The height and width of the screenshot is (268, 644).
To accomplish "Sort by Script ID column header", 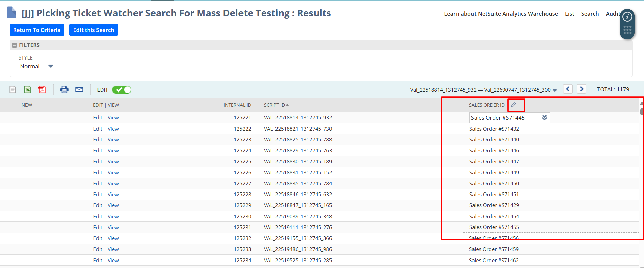I will 274,105.
